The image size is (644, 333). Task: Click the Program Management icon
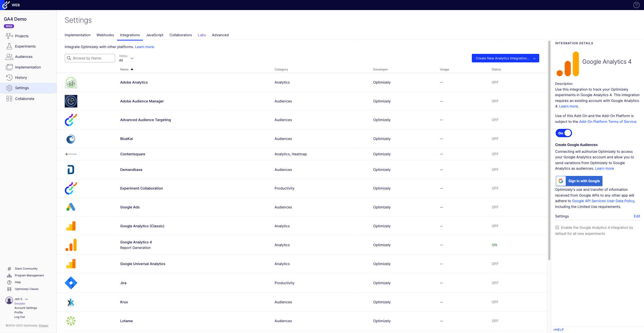click(9, 276)
